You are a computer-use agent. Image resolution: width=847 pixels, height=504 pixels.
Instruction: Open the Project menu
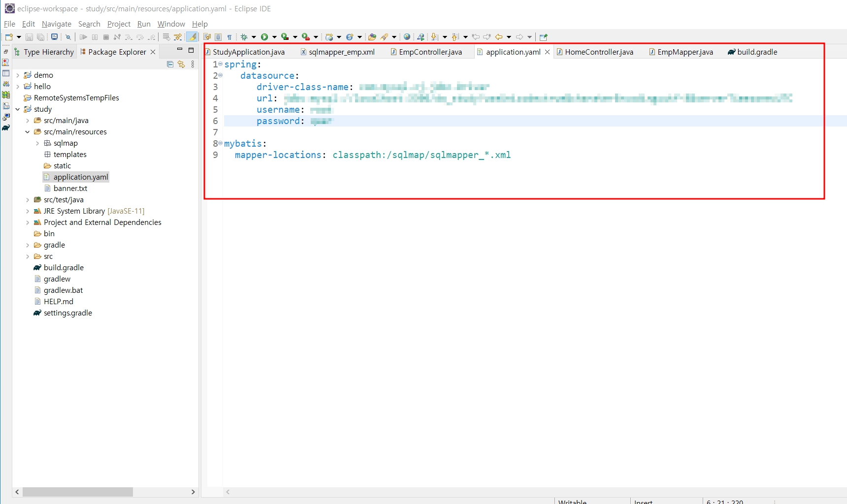tap(119, 24)
